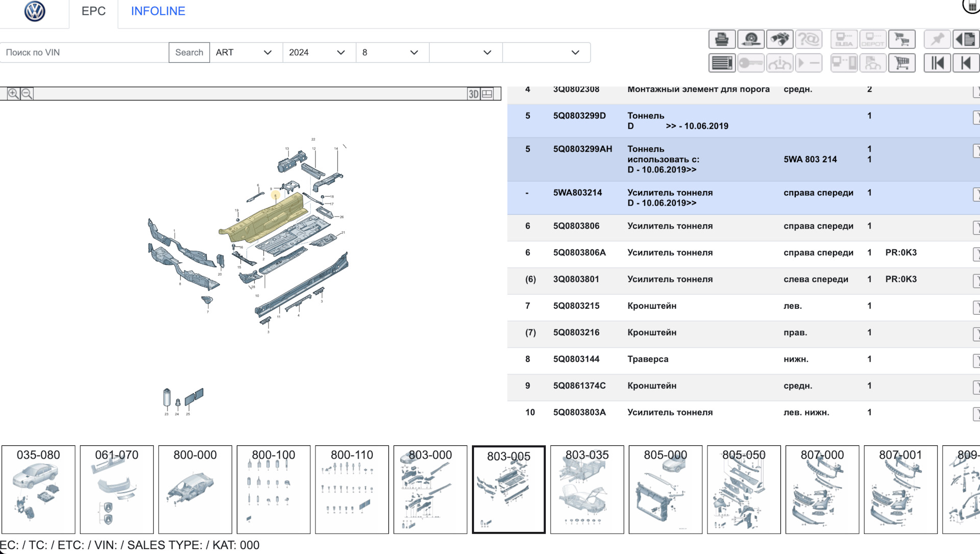Click the wheel and tools icon

click(751, 39)
